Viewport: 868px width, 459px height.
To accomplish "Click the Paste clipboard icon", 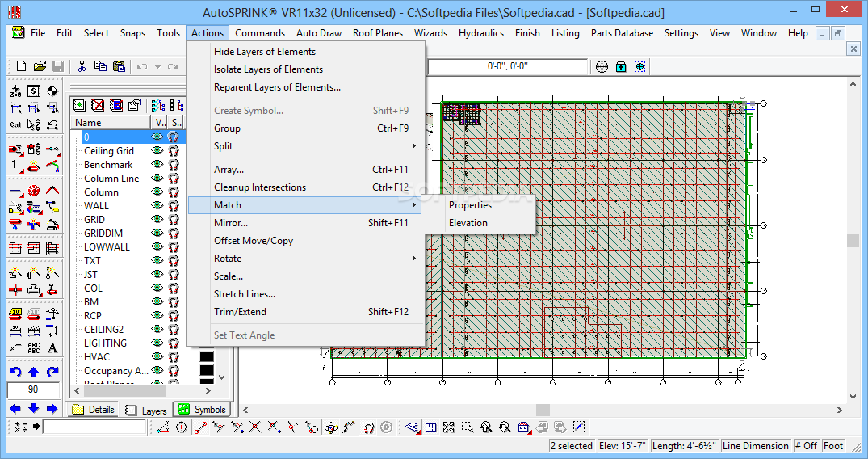I will coord(119,66).
